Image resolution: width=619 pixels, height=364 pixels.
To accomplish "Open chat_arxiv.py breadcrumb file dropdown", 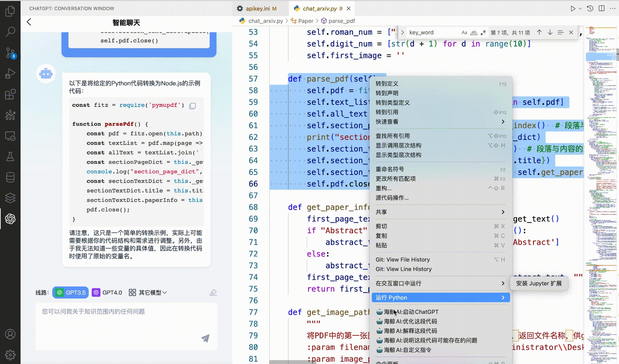I will click(261, 21).
